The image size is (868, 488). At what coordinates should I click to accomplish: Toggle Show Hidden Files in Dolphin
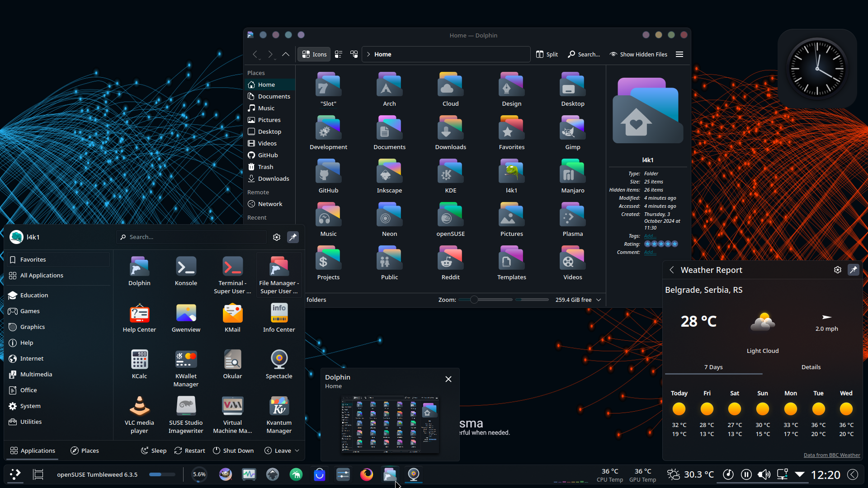coord(638,54)
